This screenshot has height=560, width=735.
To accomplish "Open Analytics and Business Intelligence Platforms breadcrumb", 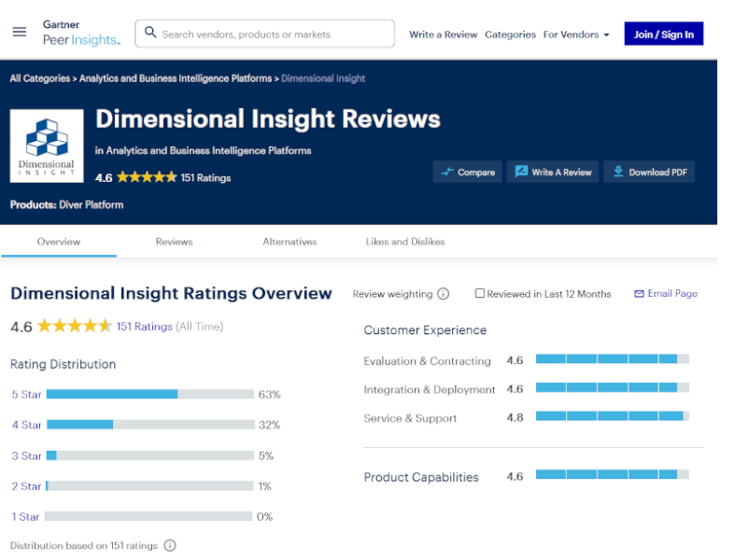I will click(x=176, y=78).
